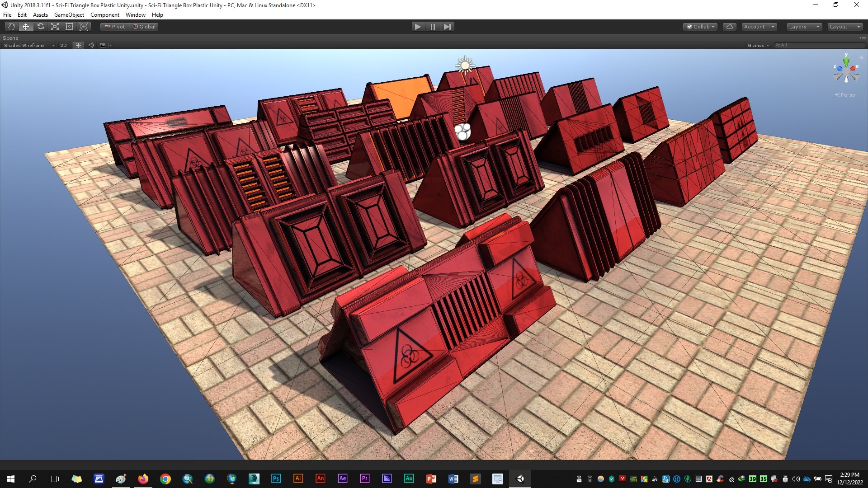The width and height of the screenshot is (868, 488).
Task: Select the Scale tool
Action: [55, 27]
